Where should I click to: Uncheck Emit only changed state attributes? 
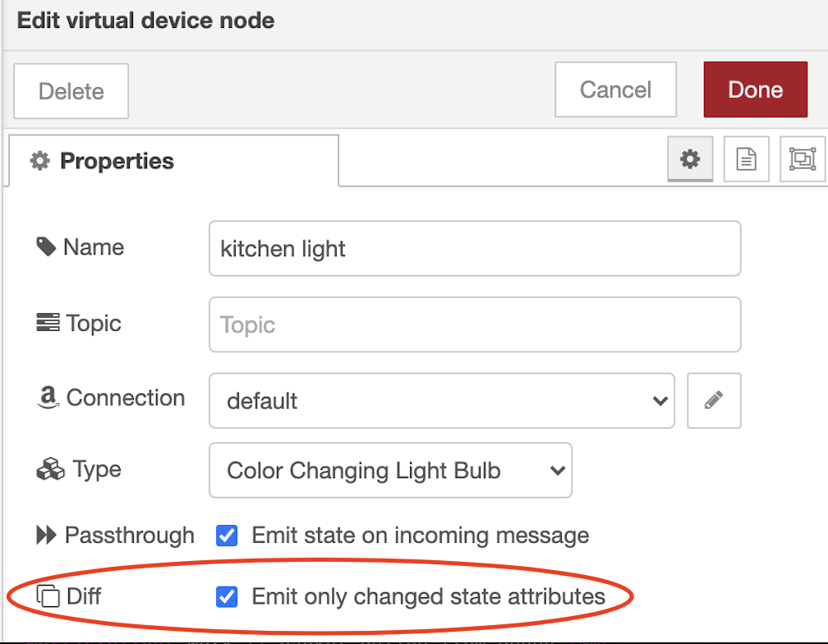pyautogui.click(x=228, y=597)
